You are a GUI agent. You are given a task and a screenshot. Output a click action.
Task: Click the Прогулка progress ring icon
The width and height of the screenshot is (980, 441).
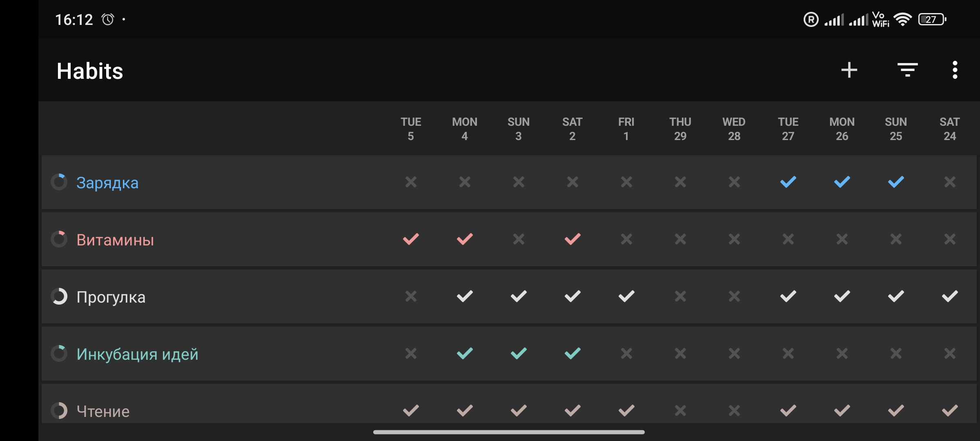pyautogui.click(x=59, y=296)
